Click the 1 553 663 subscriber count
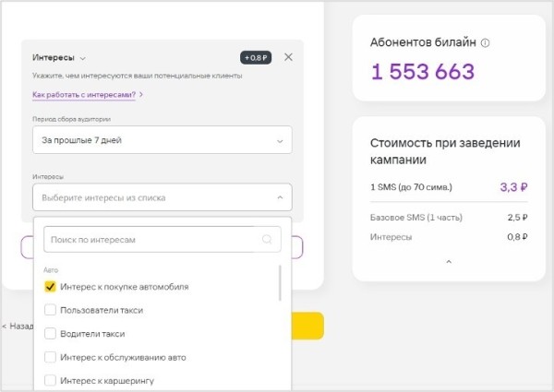 coord(423,72)
